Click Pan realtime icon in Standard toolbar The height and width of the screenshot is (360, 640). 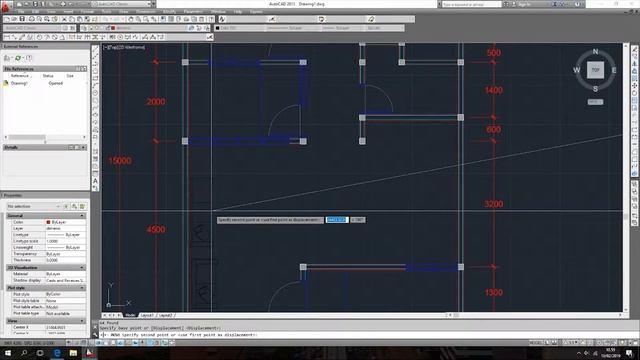[x=131, y=19]
